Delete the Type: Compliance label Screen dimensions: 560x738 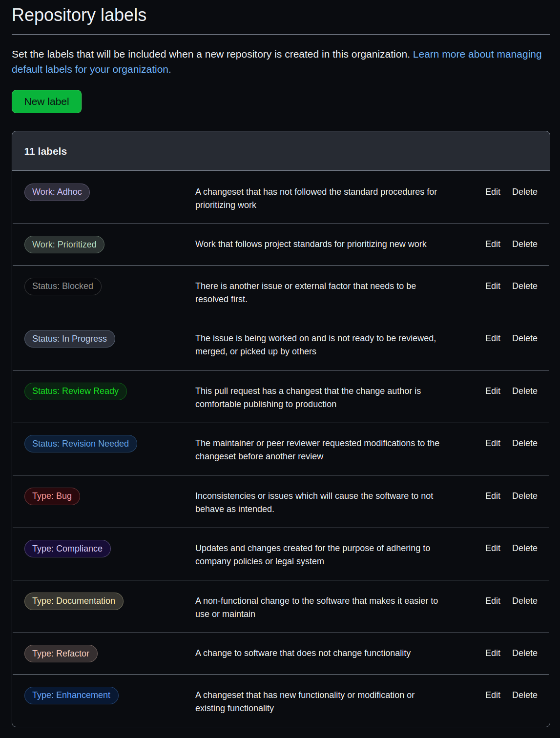524,548
